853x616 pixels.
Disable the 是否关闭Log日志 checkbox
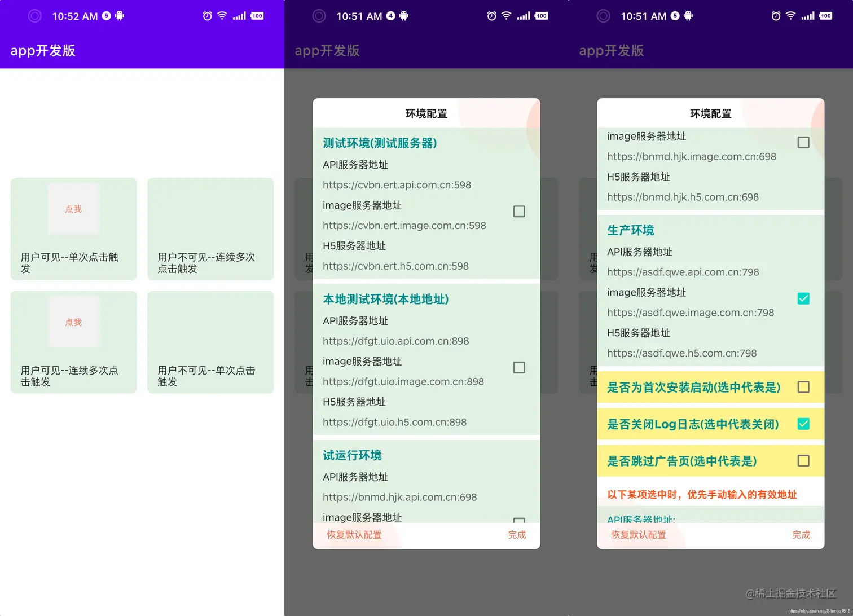pyautogui.click(x=803, y=424)
